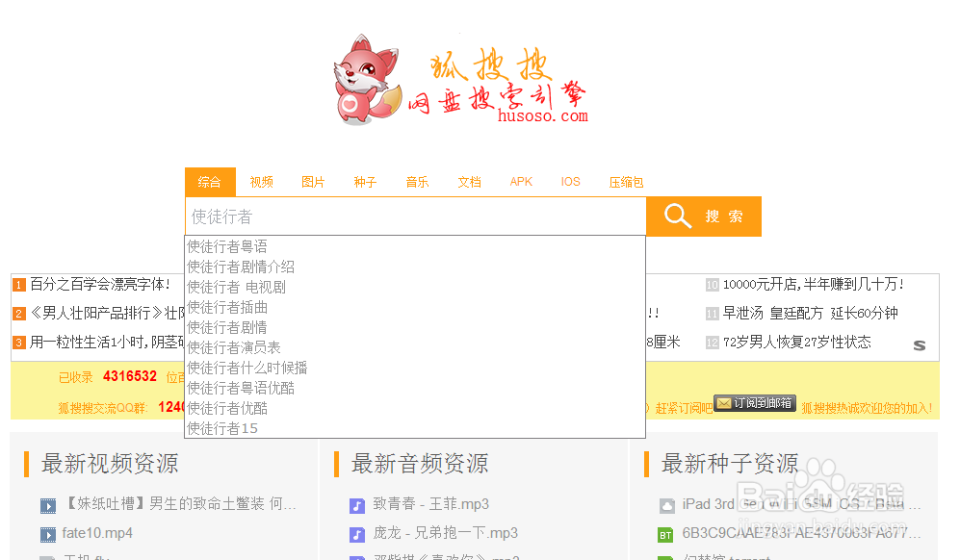Click file icon beside iPad 3rd Gen entry
This screenshot has height=560, width=960.
pos(666,505)
